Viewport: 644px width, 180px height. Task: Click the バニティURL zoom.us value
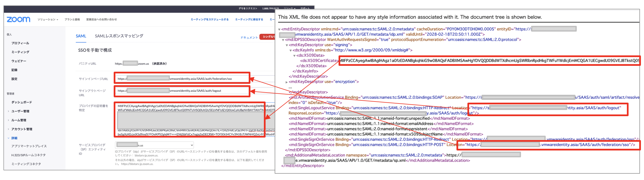pyautogui.click(x=132, y=64)
